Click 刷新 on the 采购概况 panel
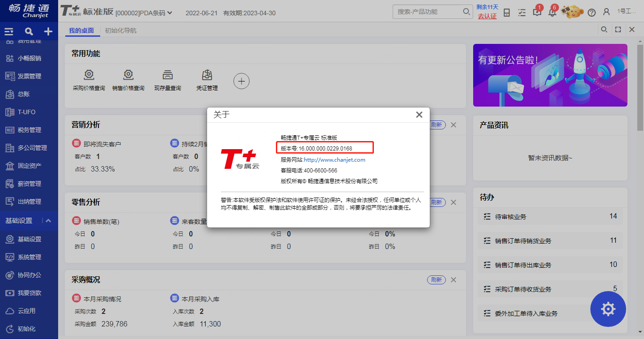 436,280
